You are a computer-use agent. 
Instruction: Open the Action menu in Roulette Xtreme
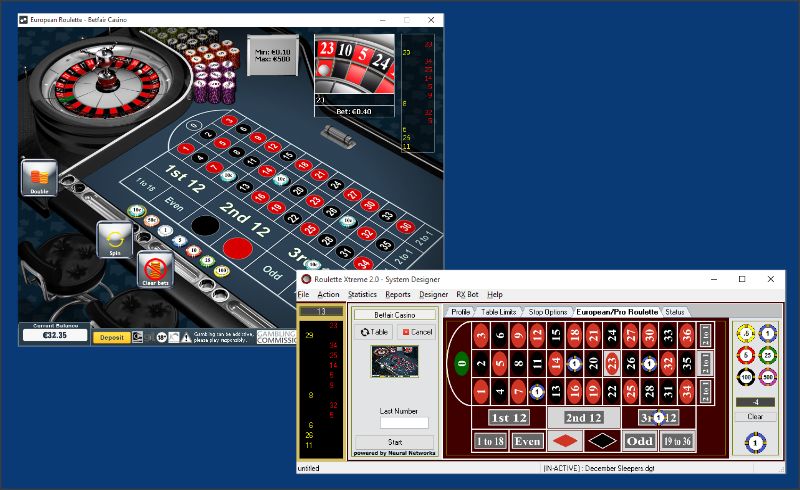(x=328, y=295)
